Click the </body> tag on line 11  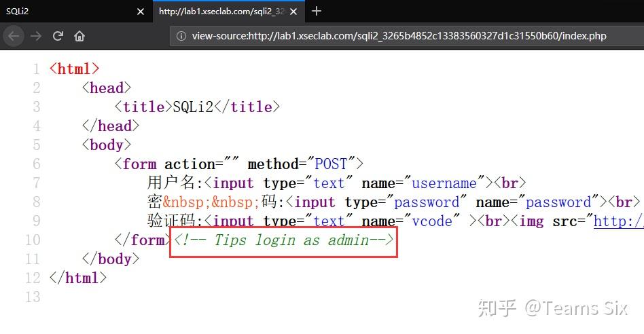click(x=111, y=259)
